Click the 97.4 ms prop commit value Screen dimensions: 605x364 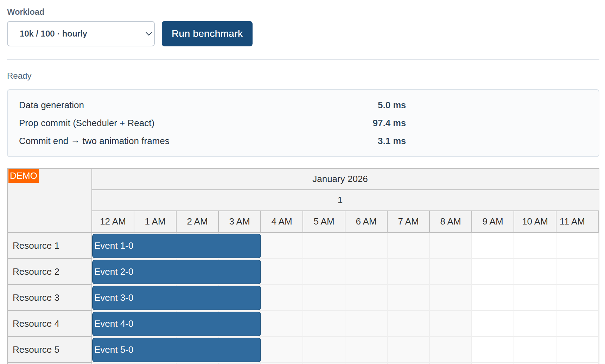pyautogui.click(x=389, y=123)
